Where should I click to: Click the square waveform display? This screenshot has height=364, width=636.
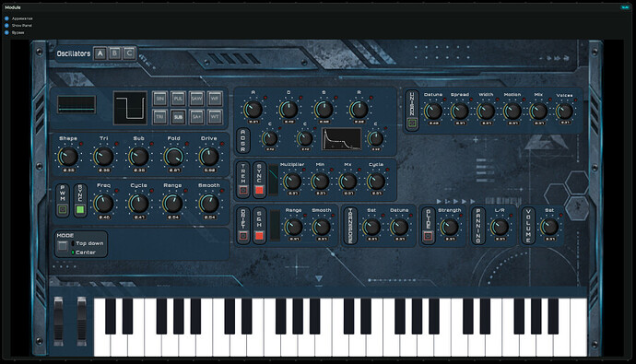130,108
